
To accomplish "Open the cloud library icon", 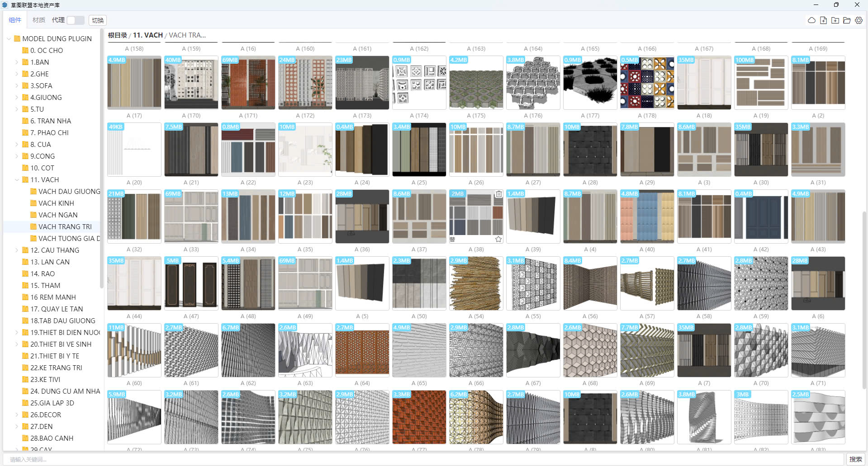I will [811, 20].
